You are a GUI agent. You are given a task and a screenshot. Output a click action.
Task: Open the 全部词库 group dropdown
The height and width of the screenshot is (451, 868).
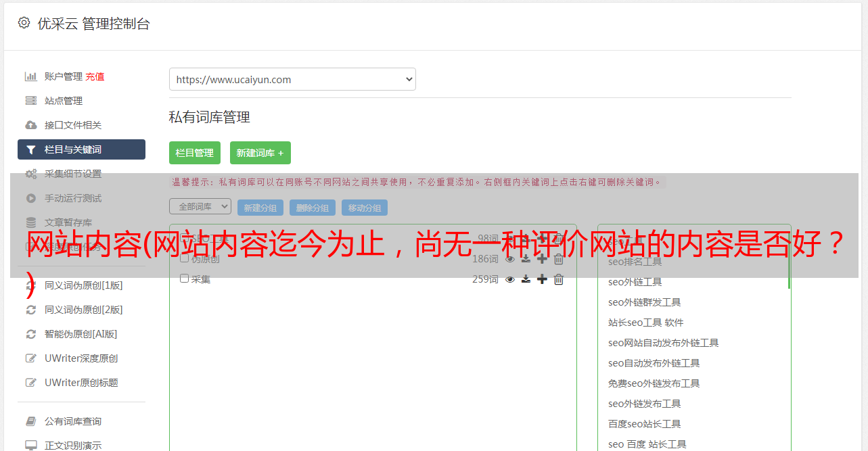tap(200, 206)
